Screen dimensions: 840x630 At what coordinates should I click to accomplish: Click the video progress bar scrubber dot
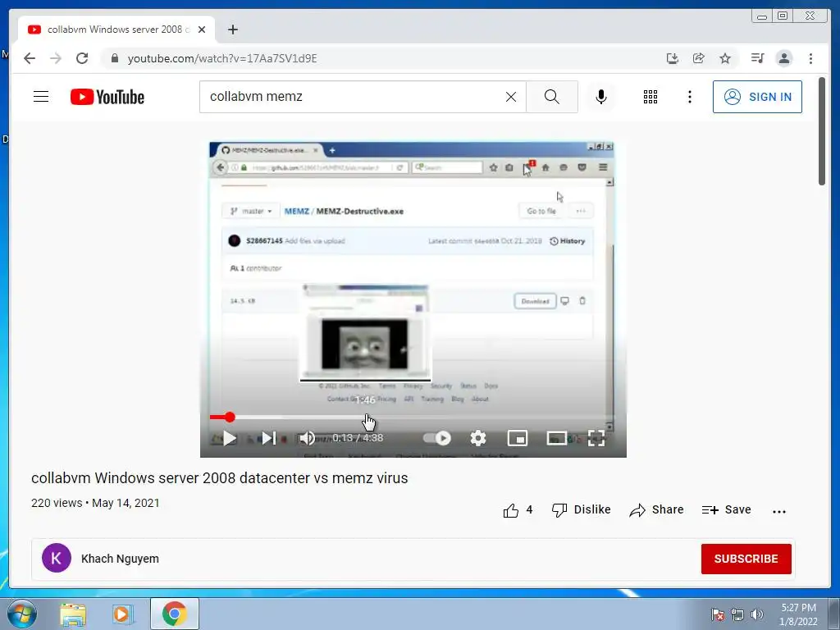tap(230, 418)
